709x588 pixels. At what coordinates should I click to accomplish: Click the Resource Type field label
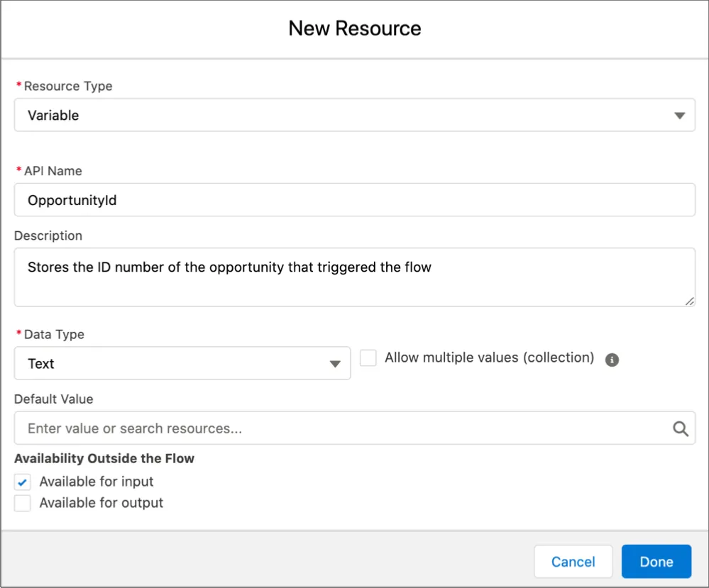pyautogui.click(x=68, y=86)
